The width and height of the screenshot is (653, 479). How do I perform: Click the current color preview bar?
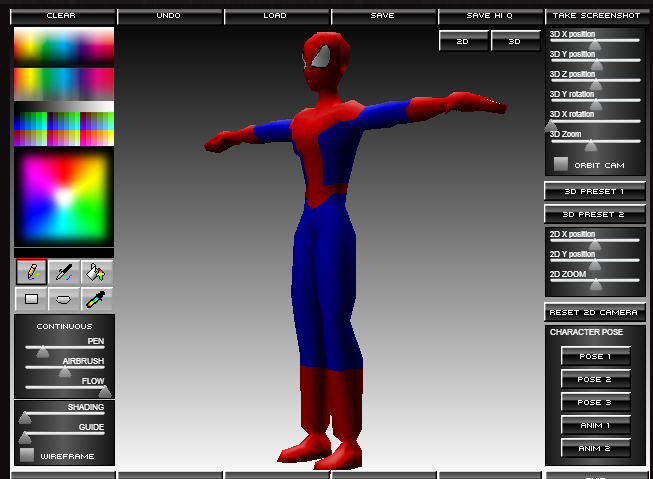coord(64,253)
